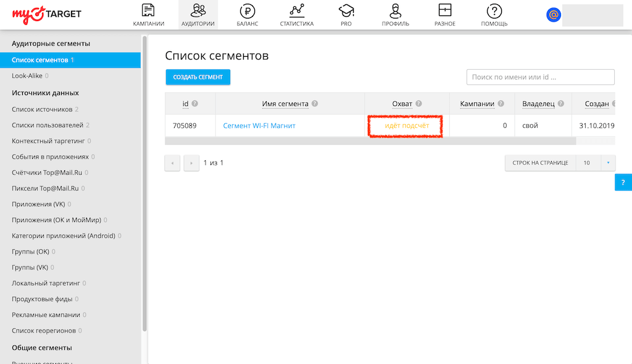Click the horizontal table scrollbar
Screen dimensions: 632x364
coord(370,141)
